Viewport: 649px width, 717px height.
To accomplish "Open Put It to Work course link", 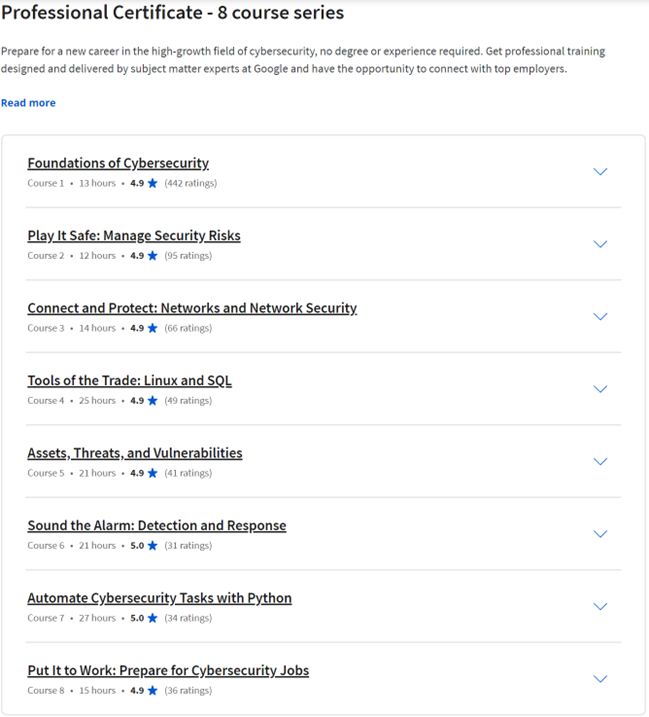I will [x=168, y=671].
